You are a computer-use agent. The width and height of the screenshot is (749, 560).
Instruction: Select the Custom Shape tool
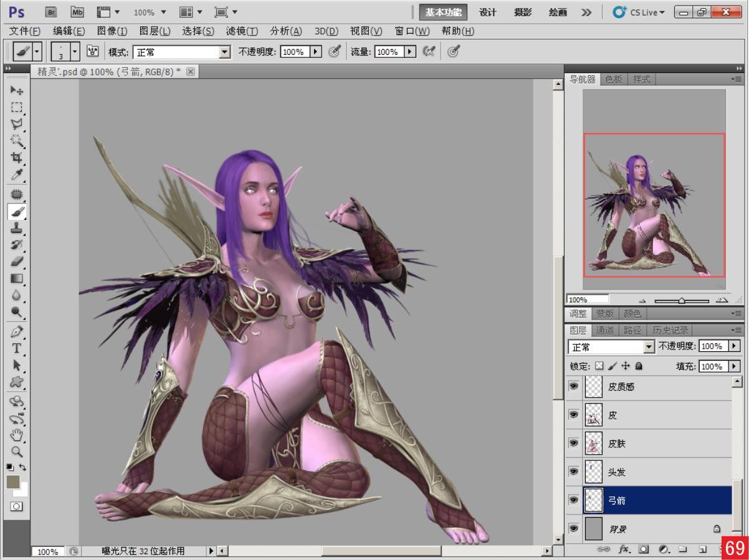tap(17, 382)
